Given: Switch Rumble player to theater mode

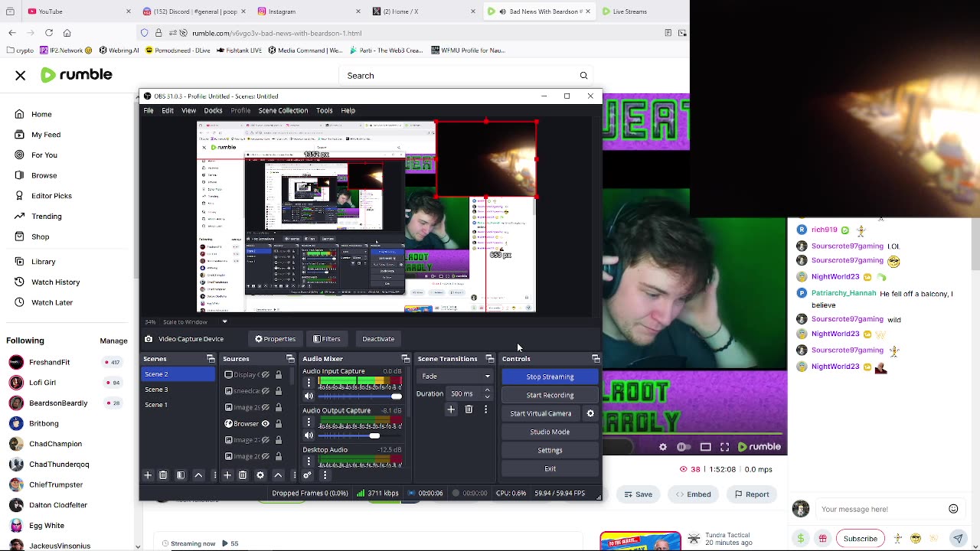Looking at the screenshot, I should coord(706,447).
